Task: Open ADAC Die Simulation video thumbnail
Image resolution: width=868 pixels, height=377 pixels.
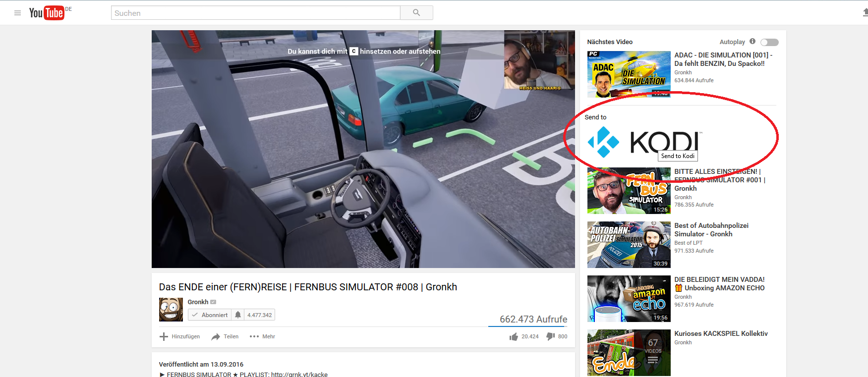Action: point(629,74)
